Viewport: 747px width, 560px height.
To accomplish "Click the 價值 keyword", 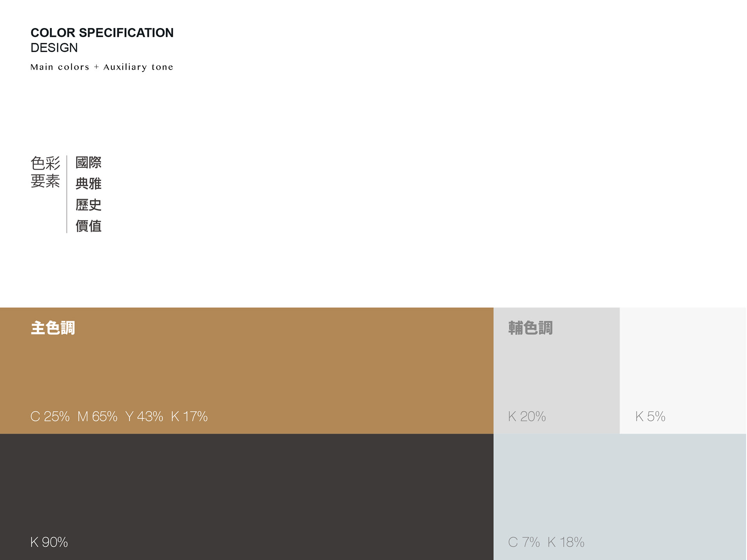I will [88, 226].
